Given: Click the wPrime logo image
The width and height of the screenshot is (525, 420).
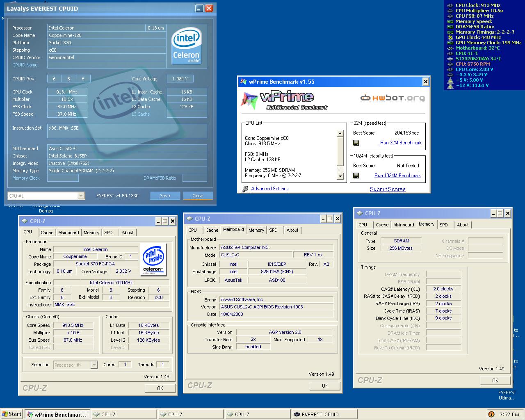Looking at the screenshot, I should coord(284,101).
